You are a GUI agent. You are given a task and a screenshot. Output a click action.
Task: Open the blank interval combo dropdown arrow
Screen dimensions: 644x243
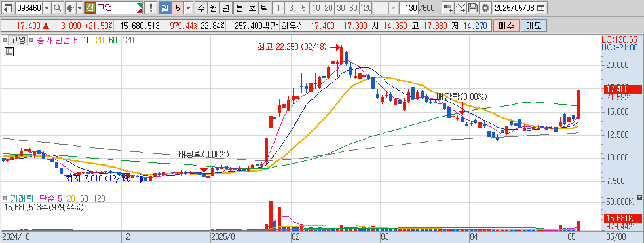click(x=393, y=7)
